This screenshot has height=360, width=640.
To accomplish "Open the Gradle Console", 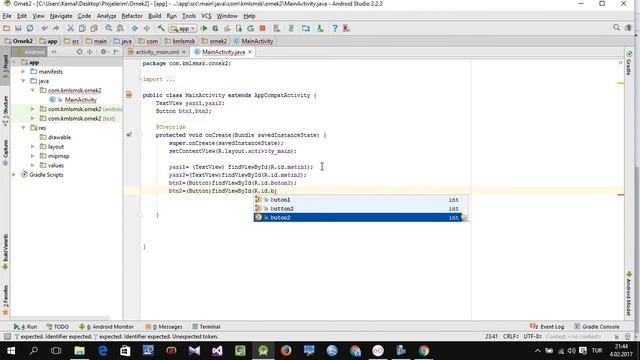I will click(596, 327).
